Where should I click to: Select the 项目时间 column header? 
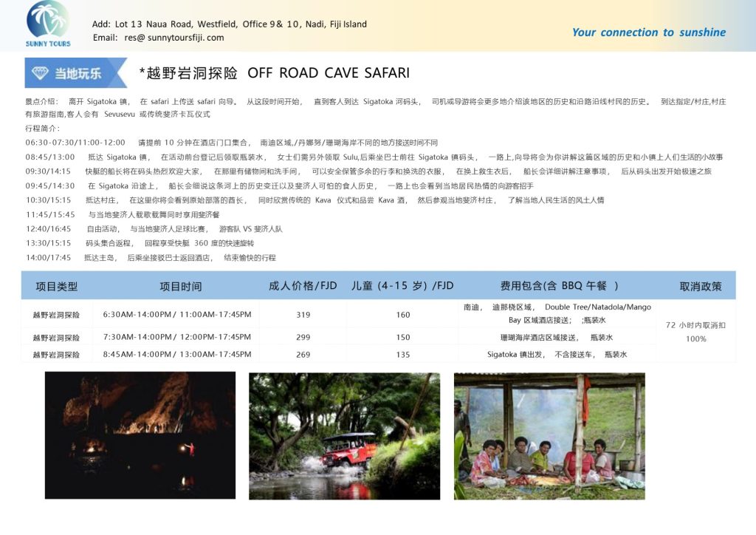click(181, 287)
